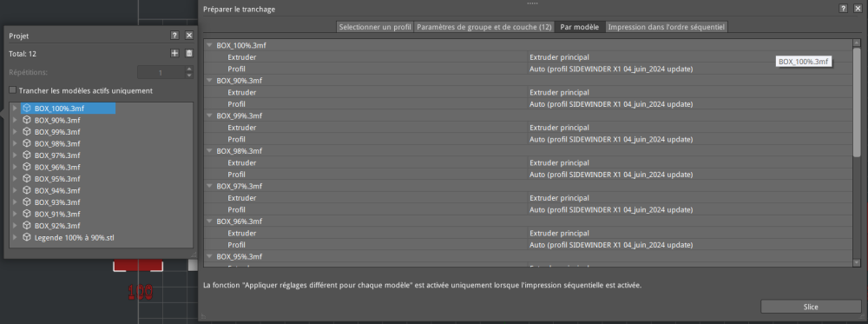Open Impression dans l'ordre séquentiel tab
The height and width of the screenshot is (324, 868).
coord(667,27)
